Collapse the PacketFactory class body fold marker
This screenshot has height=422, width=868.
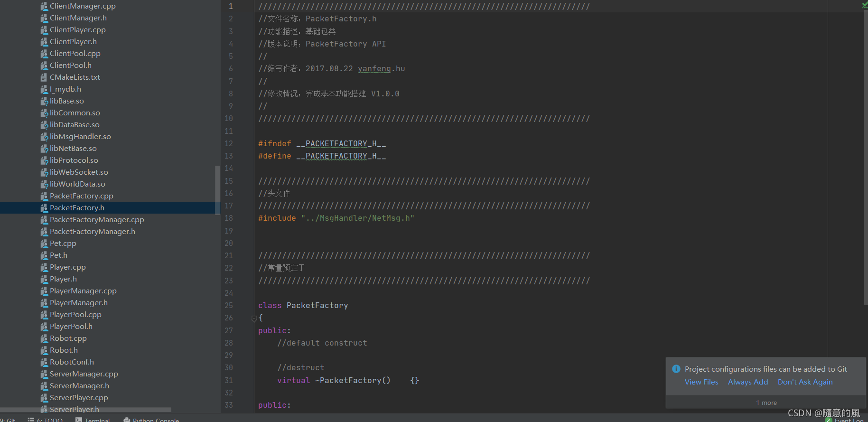(x=254, y=319)
